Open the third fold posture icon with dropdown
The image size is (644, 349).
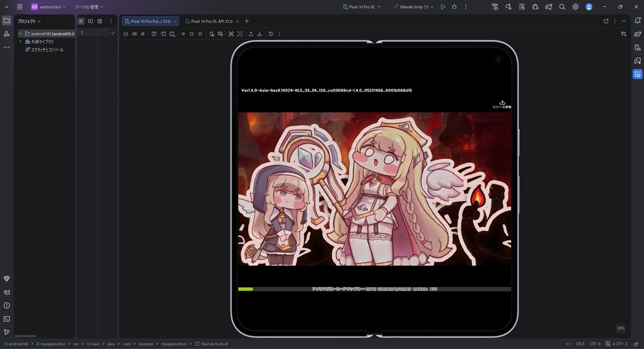coord(172,34)
